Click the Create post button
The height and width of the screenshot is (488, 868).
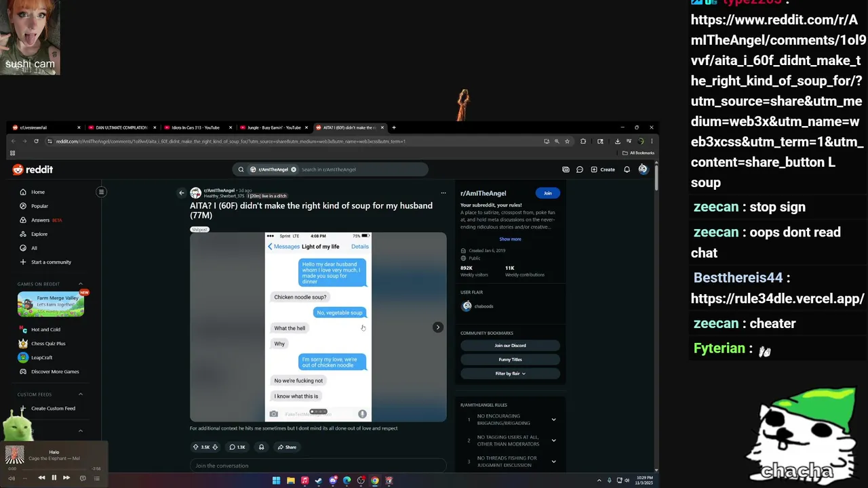click(x=603, y=169)
